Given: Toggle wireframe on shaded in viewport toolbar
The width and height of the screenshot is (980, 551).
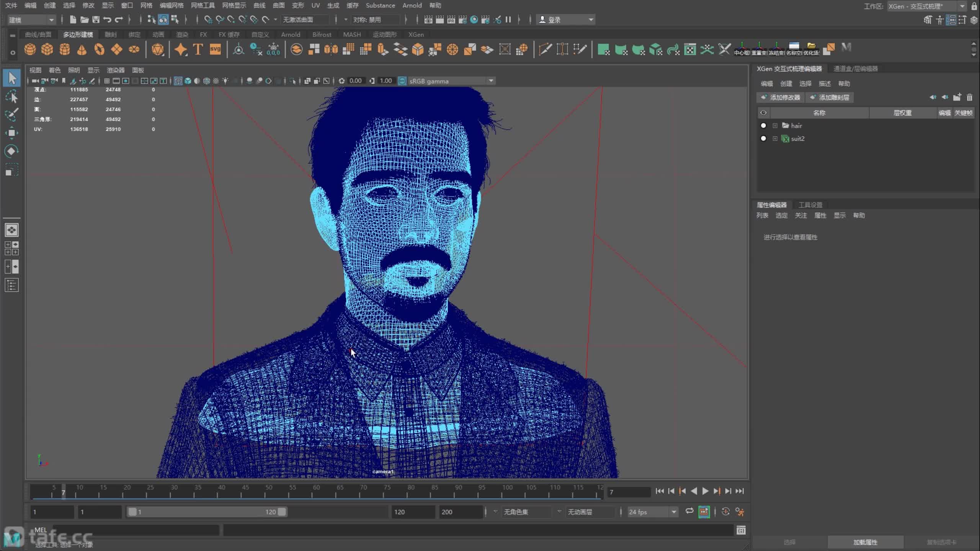Looking at the screenshot, I should [207, 81].
